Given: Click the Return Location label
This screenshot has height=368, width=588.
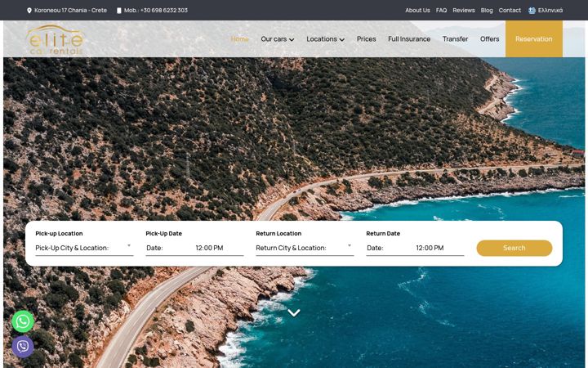Looking at the screenshot, I should tap(278, 234).
